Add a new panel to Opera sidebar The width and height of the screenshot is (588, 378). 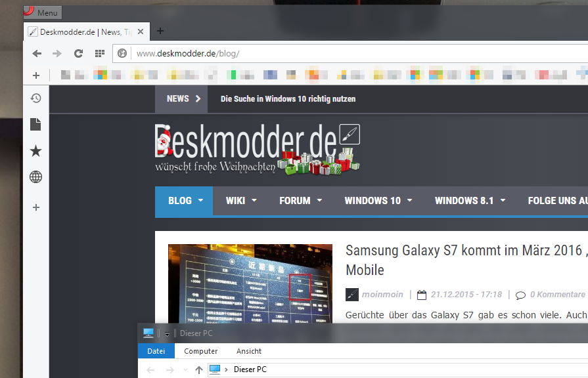[36, 207]
